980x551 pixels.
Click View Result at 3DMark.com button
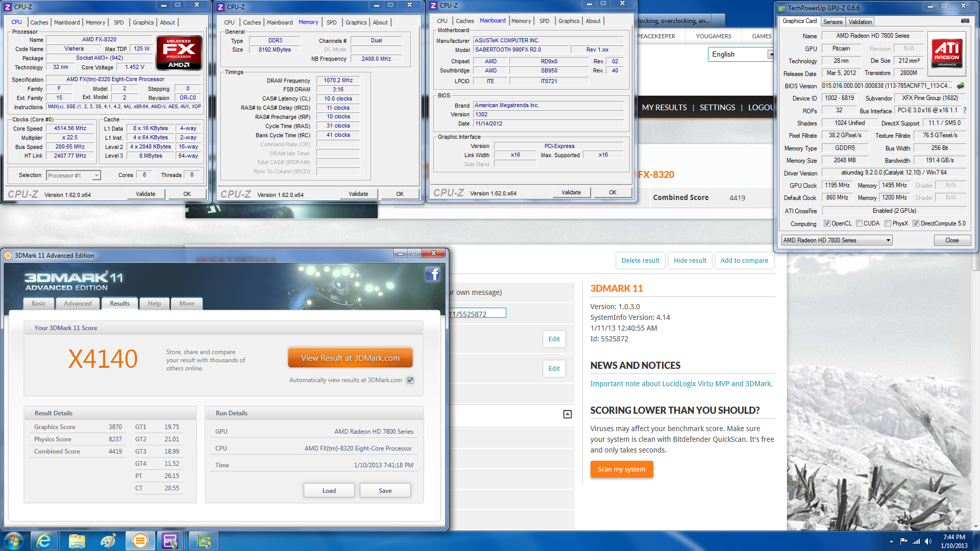tap(350, 358)
